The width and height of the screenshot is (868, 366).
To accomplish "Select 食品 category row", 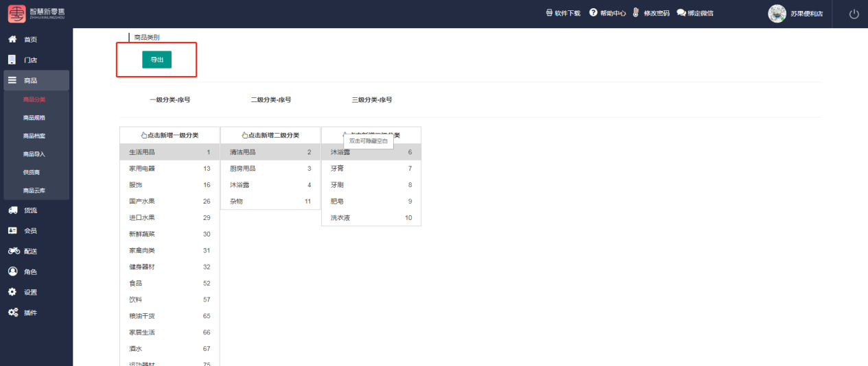I will pos(169,284).
